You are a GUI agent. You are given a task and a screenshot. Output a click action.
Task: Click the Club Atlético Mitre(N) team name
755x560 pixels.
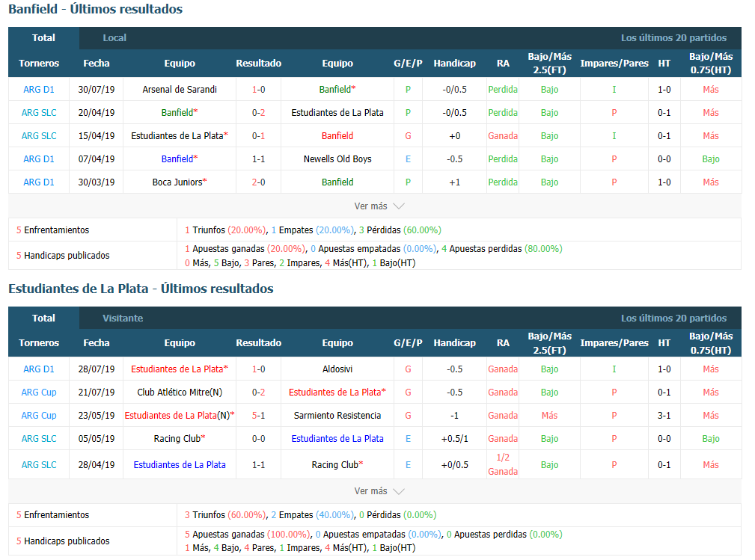point(180,392)
